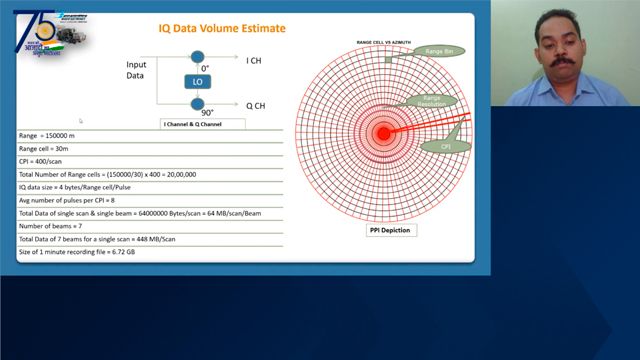Click the Q CH output label
Viewport: 640px width, 360px height.
pos(256,106)
